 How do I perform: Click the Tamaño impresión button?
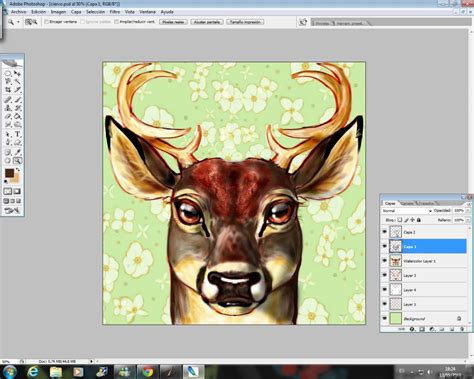(x=246, y=22)
